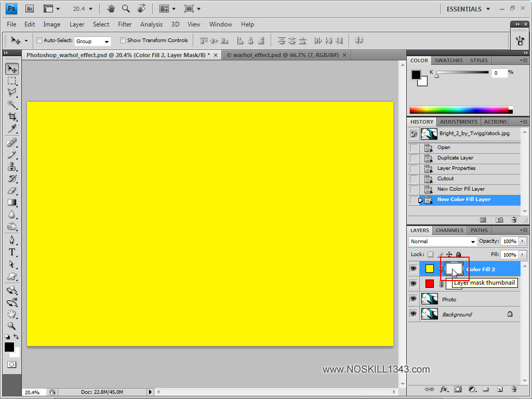
Task: Select the Crop tool
Action: [x=12, y=116]
